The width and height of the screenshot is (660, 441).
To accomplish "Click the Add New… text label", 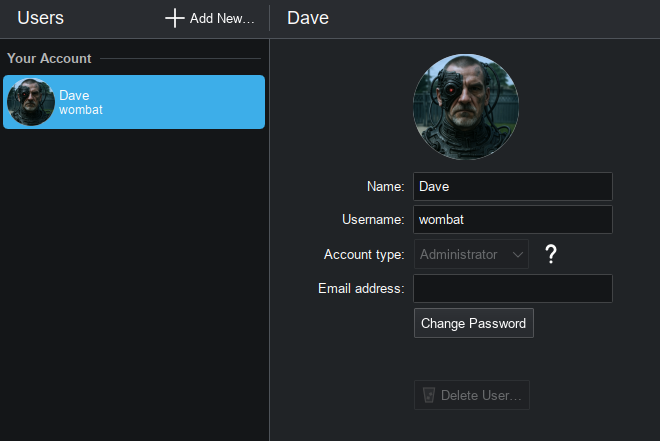I will click(x=222, y=18).
